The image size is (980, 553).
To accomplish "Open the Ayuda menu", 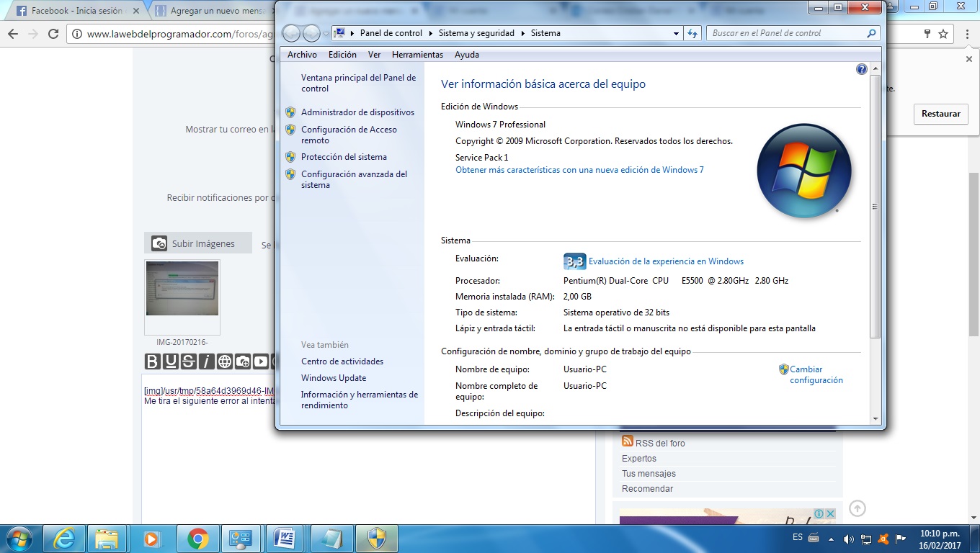I will (467, 55).
